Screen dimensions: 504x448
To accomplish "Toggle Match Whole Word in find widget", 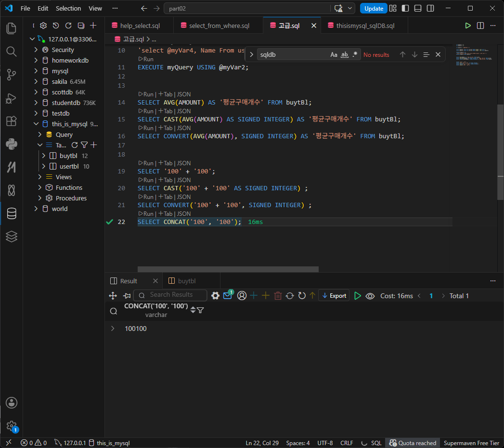I will 345,54.
